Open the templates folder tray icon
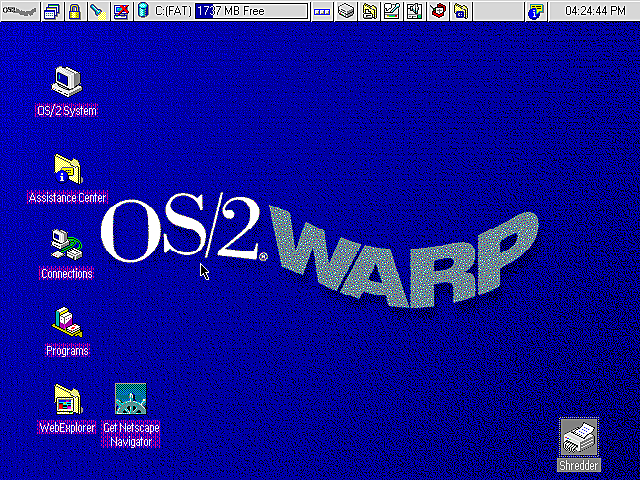Screen dimensions: 640x480 click(369, 11)
